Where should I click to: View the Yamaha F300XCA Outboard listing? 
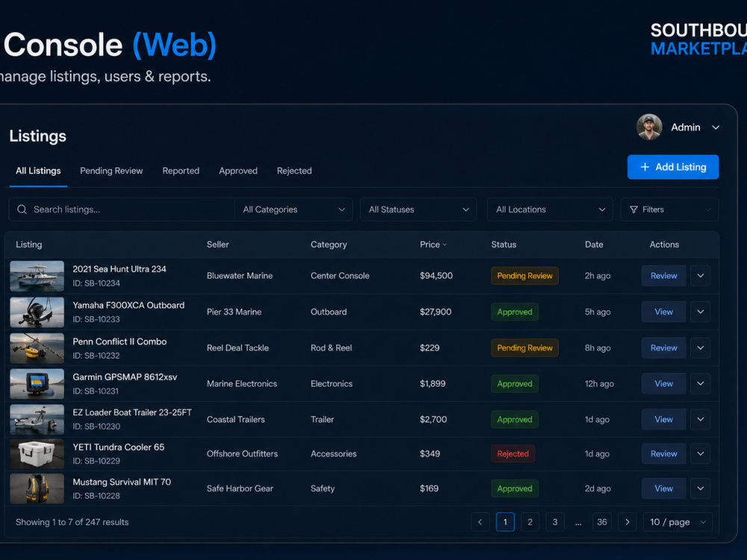[x=663, y=312]
